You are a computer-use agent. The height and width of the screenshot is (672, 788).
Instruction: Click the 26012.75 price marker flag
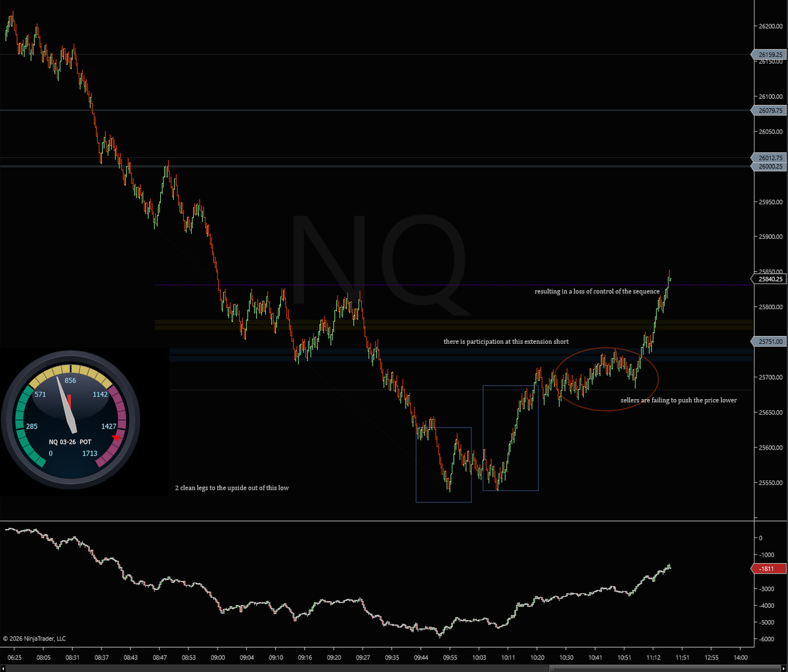[769, 157]
